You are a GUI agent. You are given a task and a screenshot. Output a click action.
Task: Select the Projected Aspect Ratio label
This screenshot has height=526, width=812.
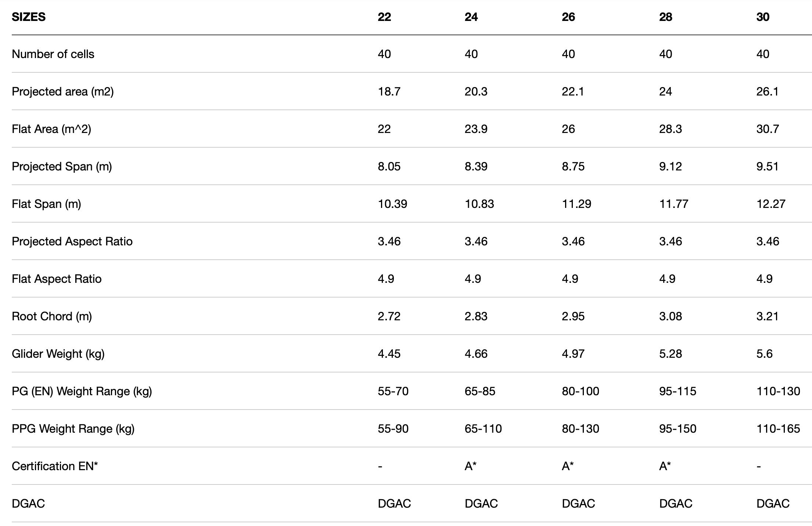click(x=72, y=241)
